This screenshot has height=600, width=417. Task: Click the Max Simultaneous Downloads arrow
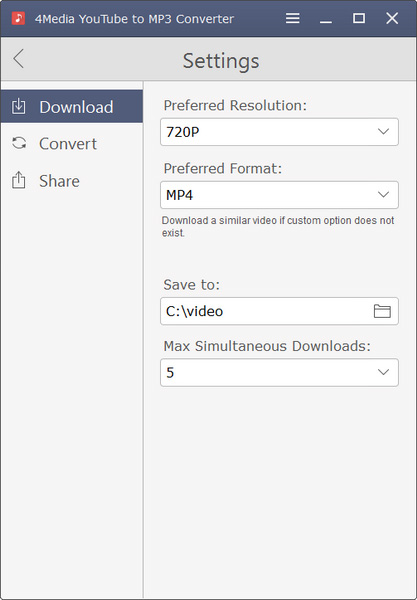coord(383,372)
